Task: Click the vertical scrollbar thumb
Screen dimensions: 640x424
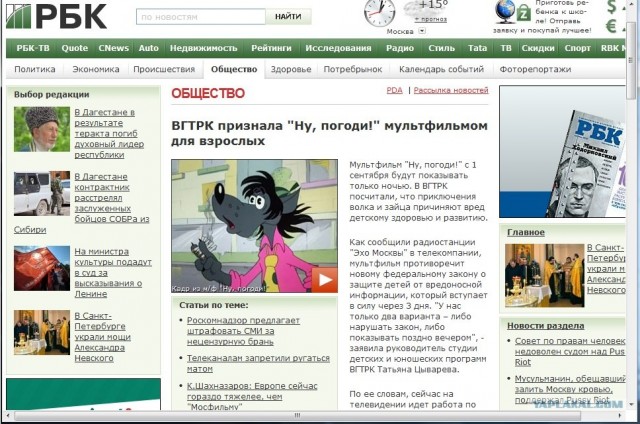Action: pos(631,60)
